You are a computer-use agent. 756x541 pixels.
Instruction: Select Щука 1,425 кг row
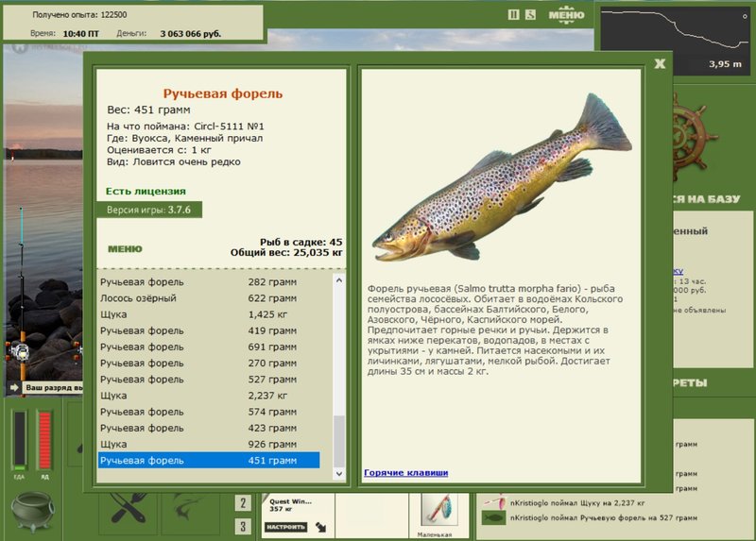(x=209, y=314)
